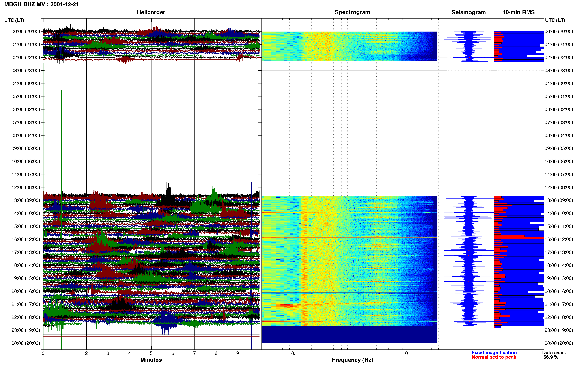The width and height of the screenshot is (588, 368).
Task: Click the RMS-side axis label 20:00 (16:00)
Action: coord(559,291)
